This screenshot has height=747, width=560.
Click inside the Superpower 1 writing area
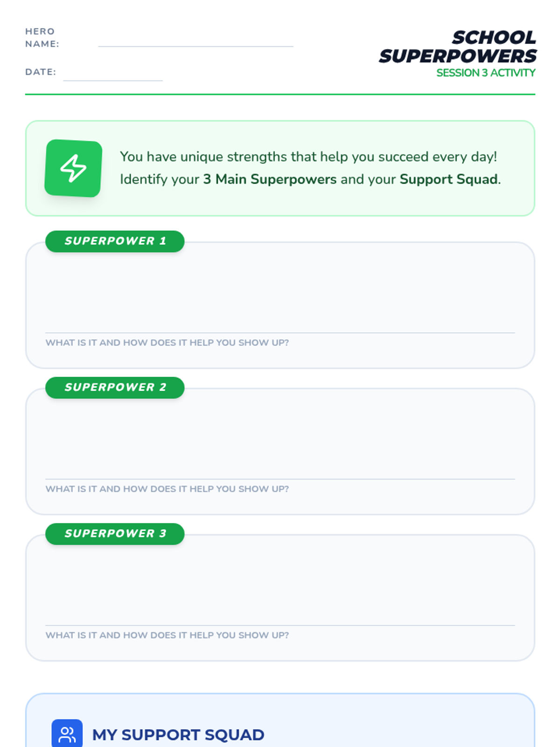click(280, 294)
